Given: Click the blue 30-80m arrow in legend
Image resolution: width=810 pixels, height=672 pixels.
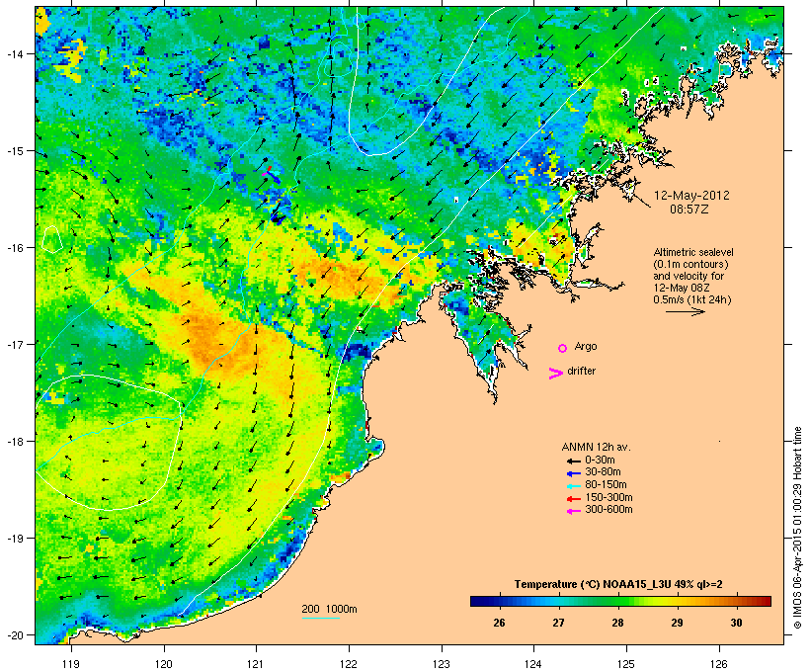Looking at the screenshot, I should tap(573, 473).
